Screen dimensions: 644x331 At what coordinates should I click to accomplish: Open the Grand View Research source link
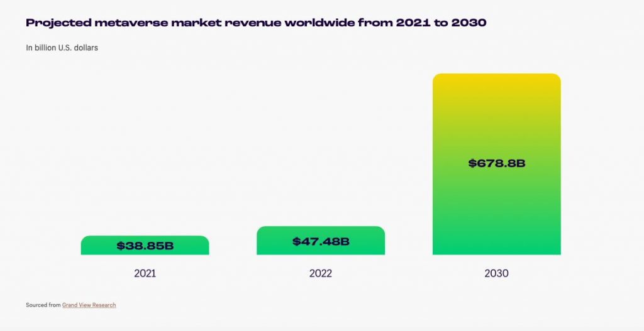pyautogui.click(x=89, y=305)
